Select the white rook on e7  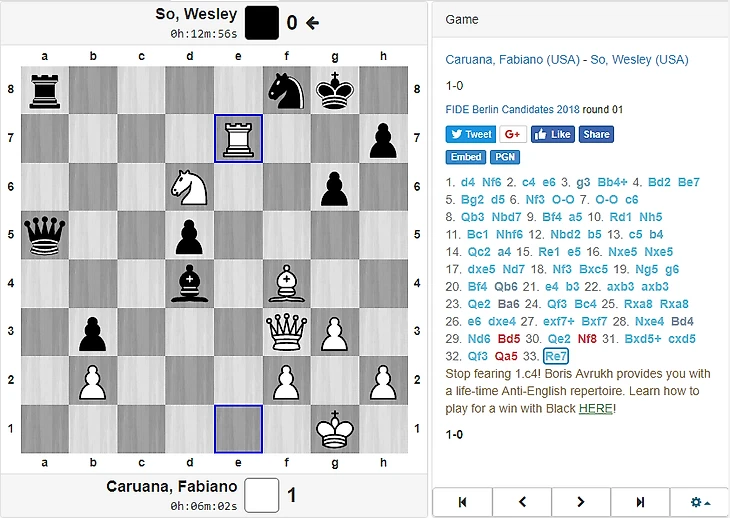(x=238, y=138)
